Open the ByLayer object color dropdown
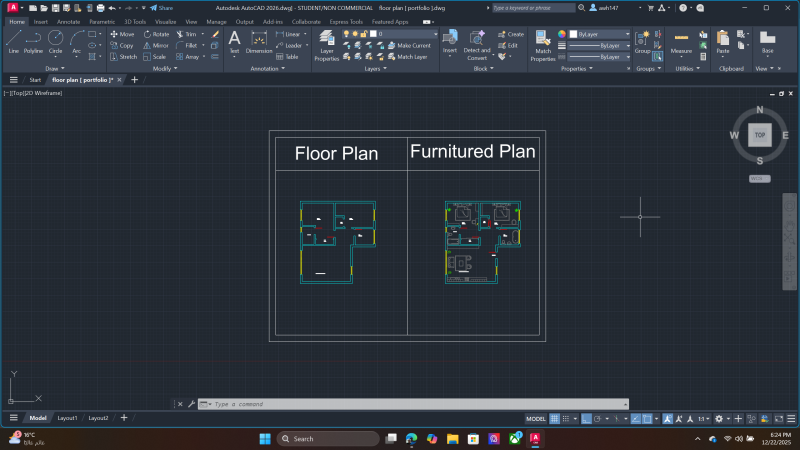This screenshot has width=800, height=450. tap(604, 34)
